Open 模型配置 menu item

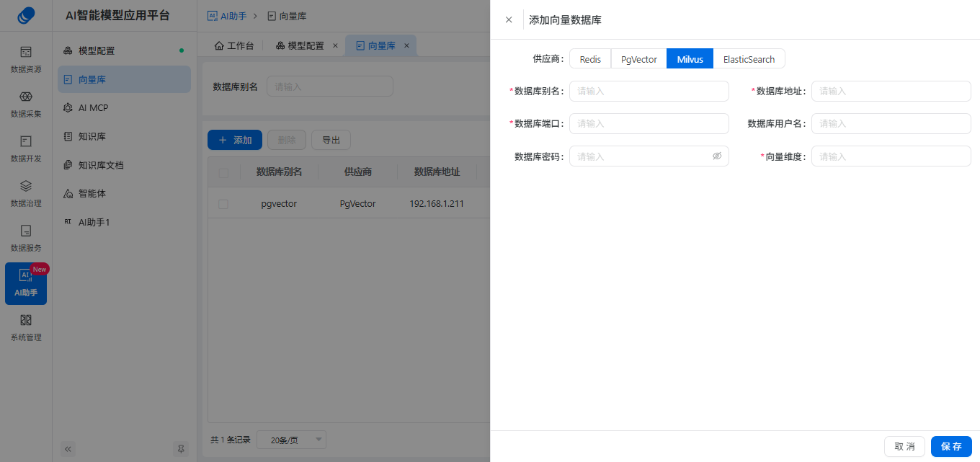coord(124,50)
